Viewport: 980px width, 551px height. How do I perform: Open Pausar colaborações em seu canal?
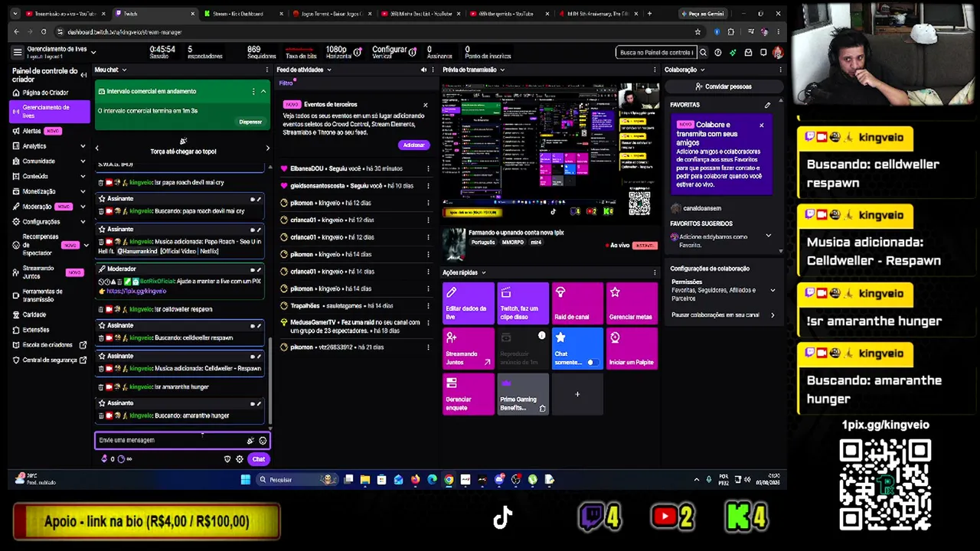click(722, 315)
